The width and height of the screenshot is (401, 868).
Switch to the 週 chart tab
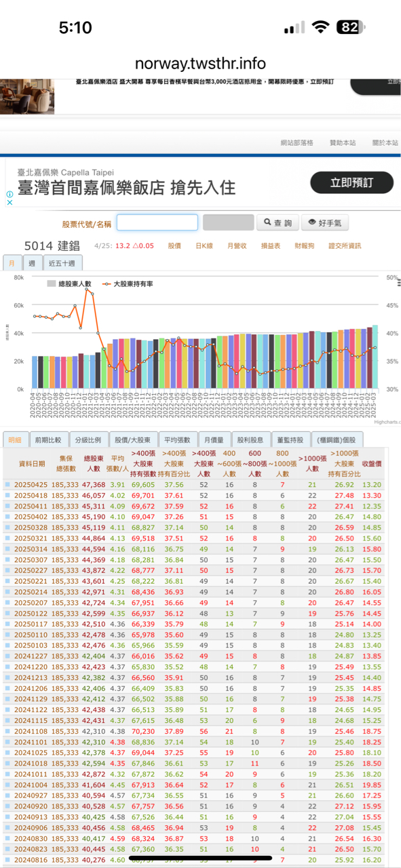click(32, 263)
